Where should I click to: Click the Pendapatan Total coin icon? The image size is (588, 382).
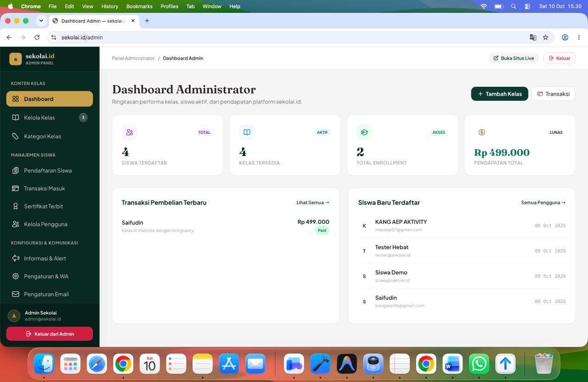(x=482, y=132)
